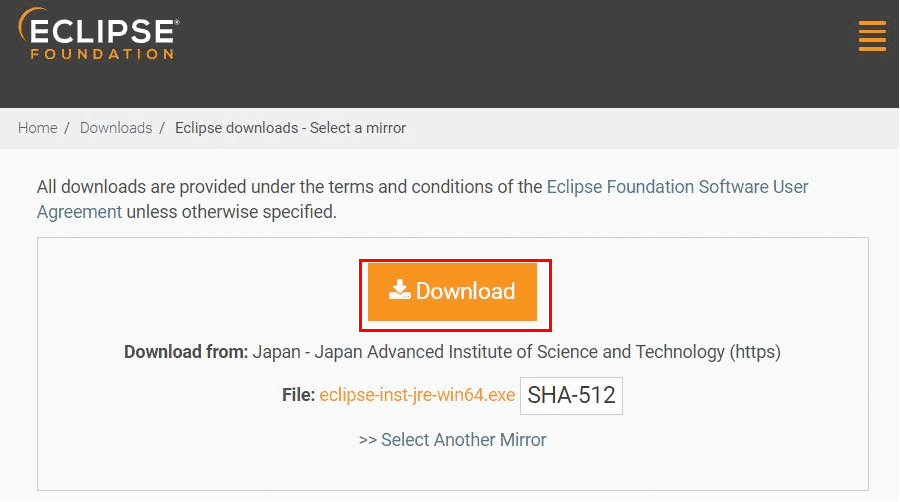This screenshot has height=502, width=900.
Task: Click the 'File:' label
Action: 299,395
